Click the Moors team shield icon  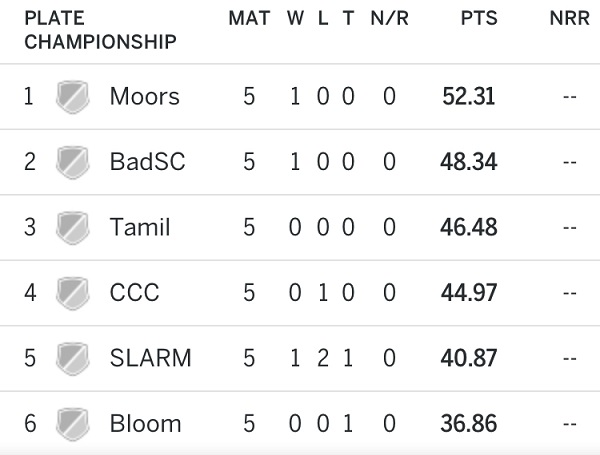tap(73, 97)
